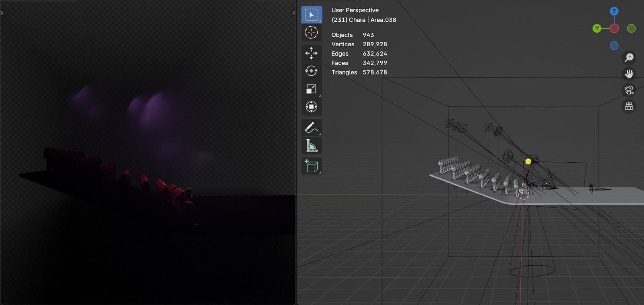
Task: Activate the 3D Cursor tool
Action: pyautogui.click(x=312, y=32)
